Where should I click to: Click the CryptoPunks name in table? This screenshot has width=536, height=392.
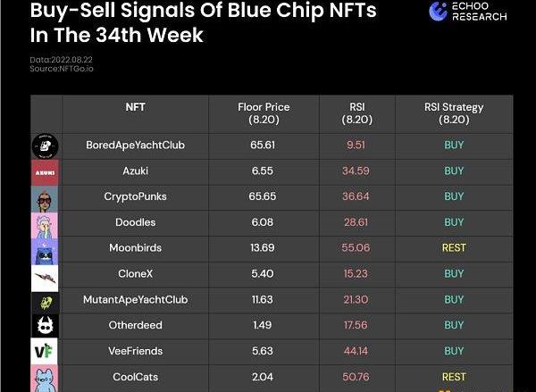(136, 196)
